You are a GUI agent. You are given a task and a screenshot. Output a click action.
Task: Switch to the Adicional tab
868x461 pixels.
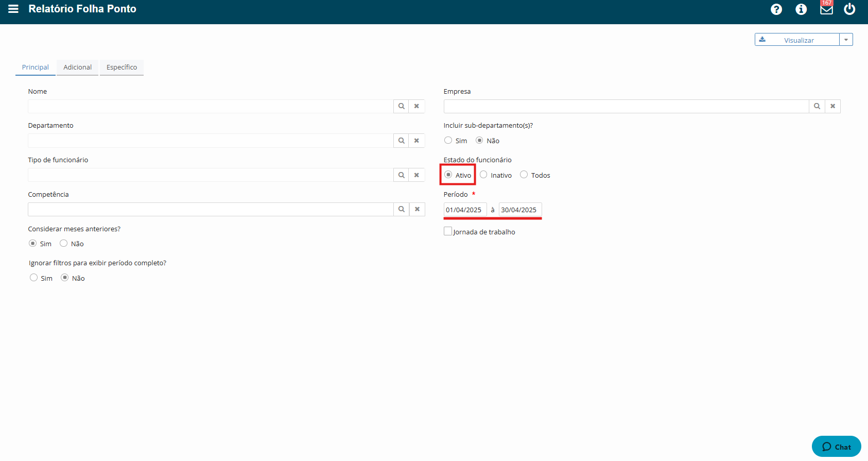tap(78, 67)
